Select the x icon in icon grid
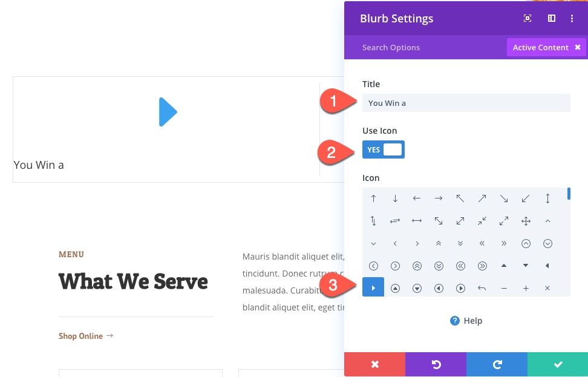588x377 pixels. [x=547, y=289]
